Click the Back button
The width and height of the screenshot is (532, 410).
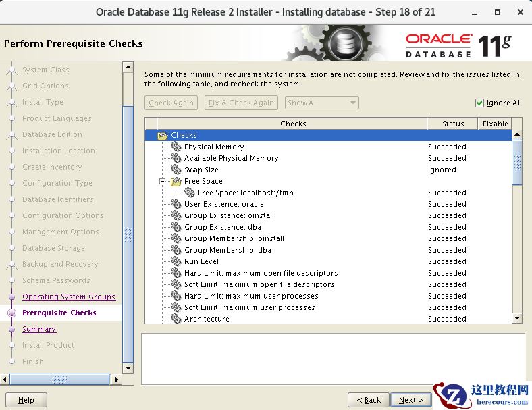coord(369,400)
